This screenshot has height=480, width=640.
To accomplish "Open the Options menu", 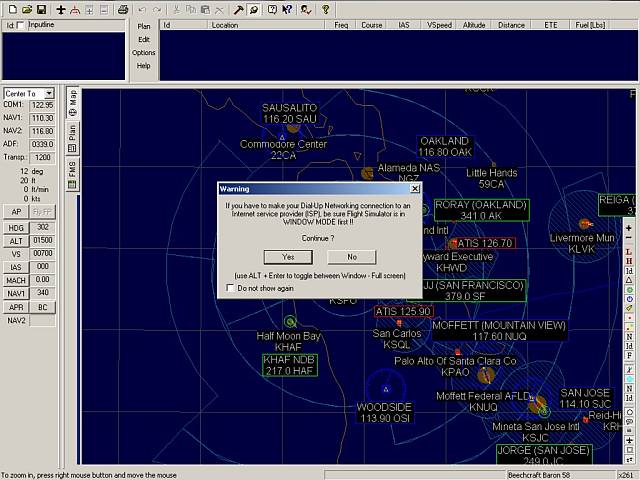I will coord(144,52).
